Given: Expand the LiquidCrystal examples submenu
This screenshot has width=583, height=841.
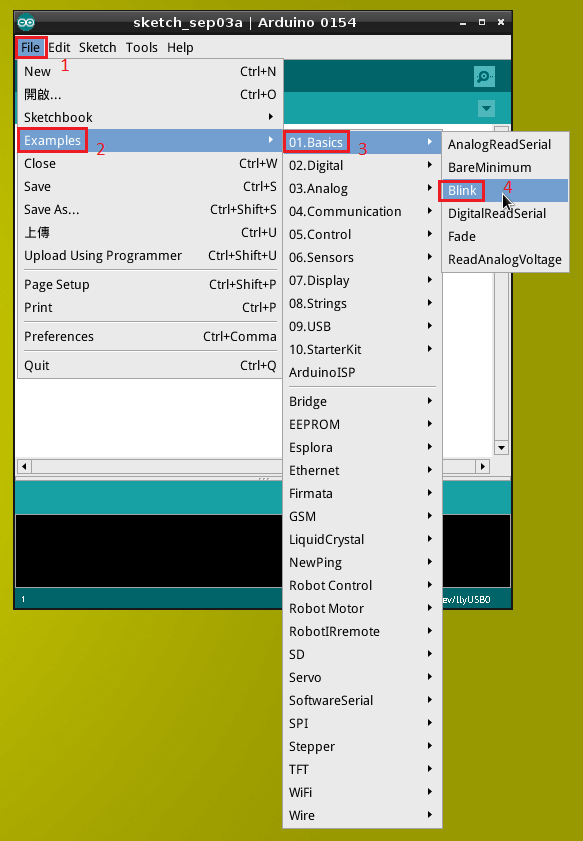Looking at the screenshot, I should click(362, 540).
